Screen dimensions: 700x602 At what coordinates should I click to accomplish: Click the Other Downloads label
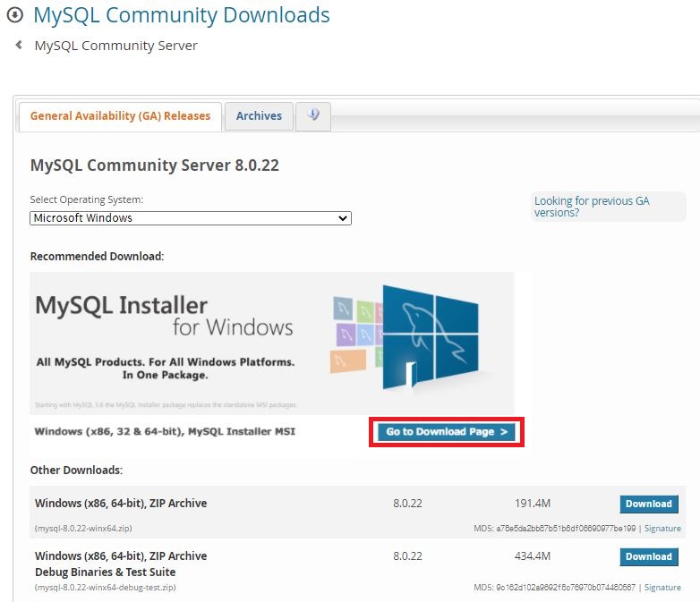tap(76, 471)
